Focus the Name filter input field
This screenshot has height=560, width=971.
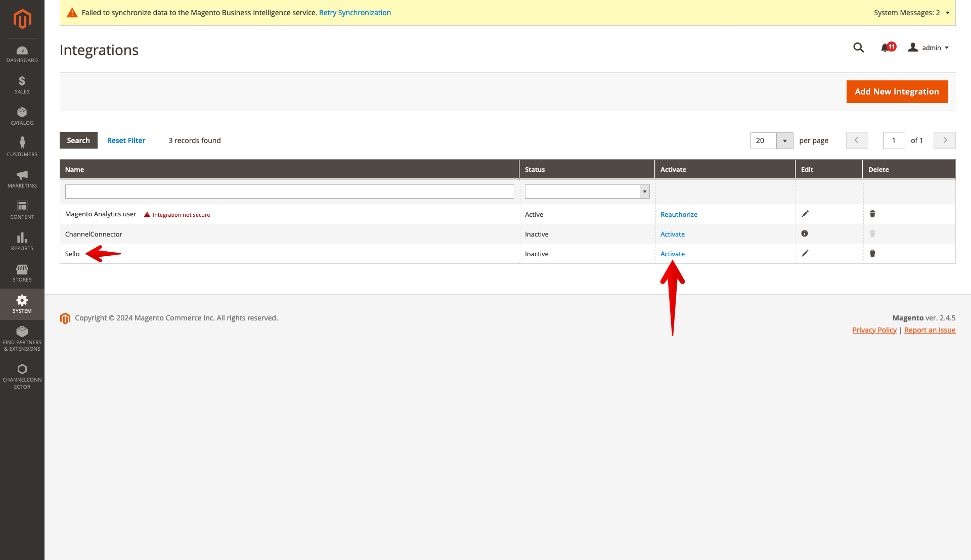coord(290,192)
